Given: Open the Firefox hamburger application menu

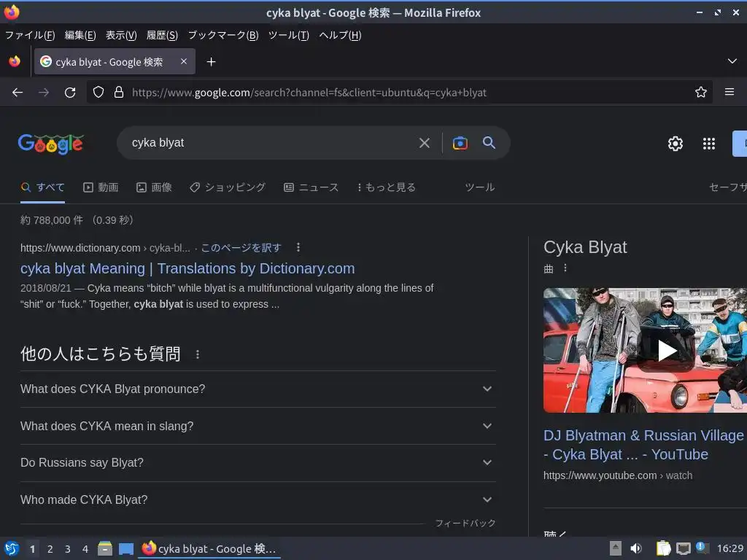Looking at the screenshot, I should click(729, 92).
